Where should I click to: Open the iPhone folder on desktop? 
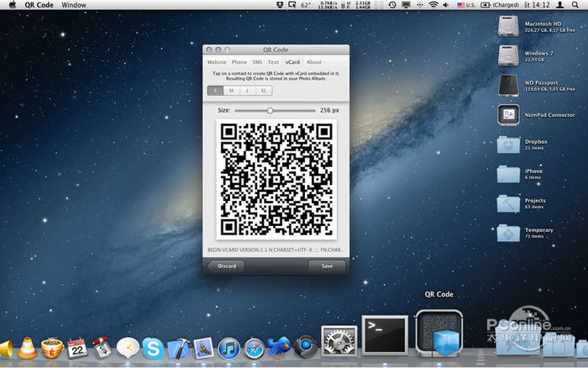point(508,174)
